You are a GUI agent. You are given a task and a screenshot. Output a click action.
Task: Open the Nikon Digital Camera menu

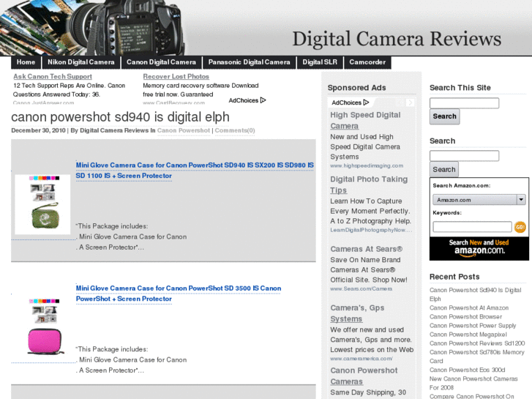81,62
